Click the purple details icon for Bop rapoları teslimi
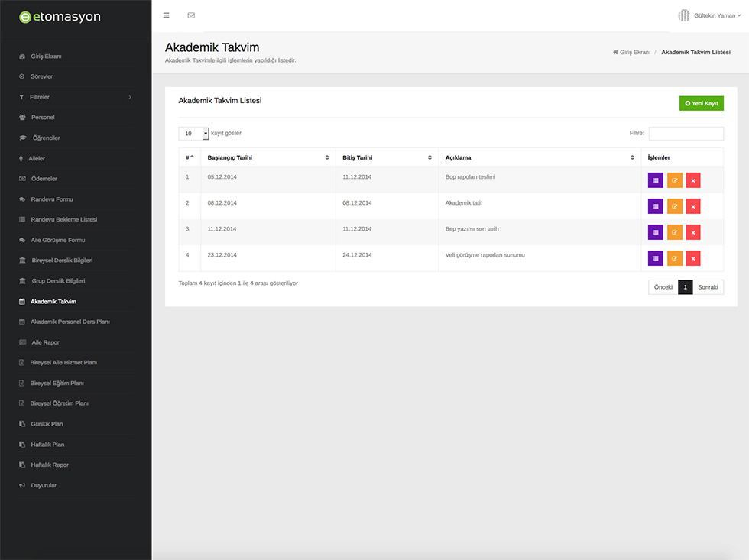Screen dimensions: 749x560 [656, 180]
